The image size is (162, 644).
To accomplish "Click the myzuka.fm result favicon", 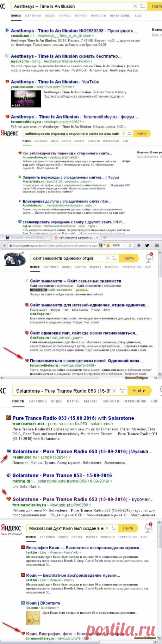I will (x=7, y=56).
